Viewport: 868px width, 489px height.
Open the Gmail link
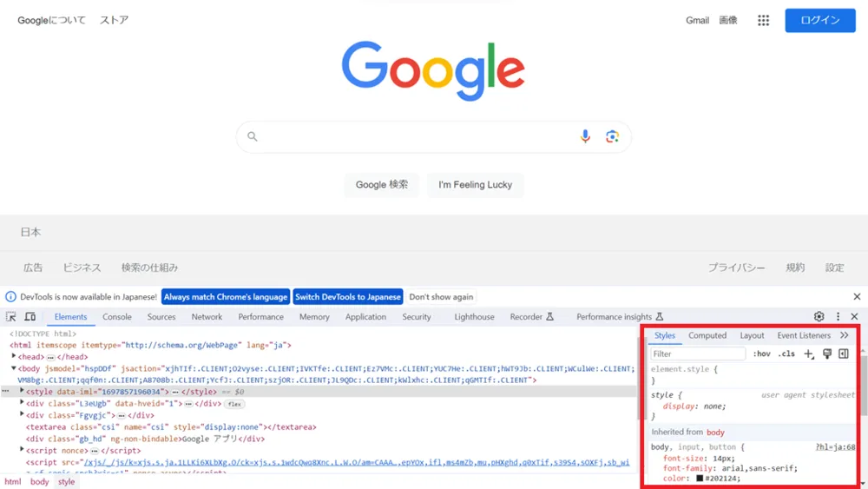697,21
